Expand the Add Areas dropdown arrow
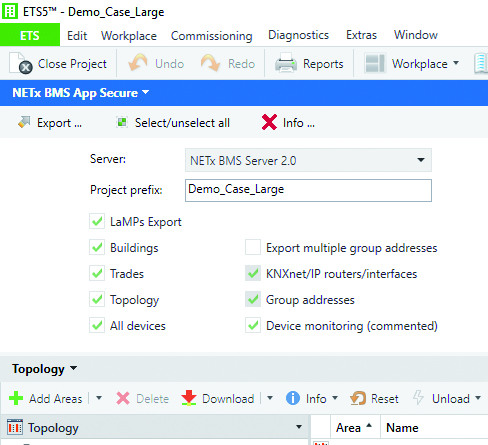488x445 pixels. click(99, 398)
